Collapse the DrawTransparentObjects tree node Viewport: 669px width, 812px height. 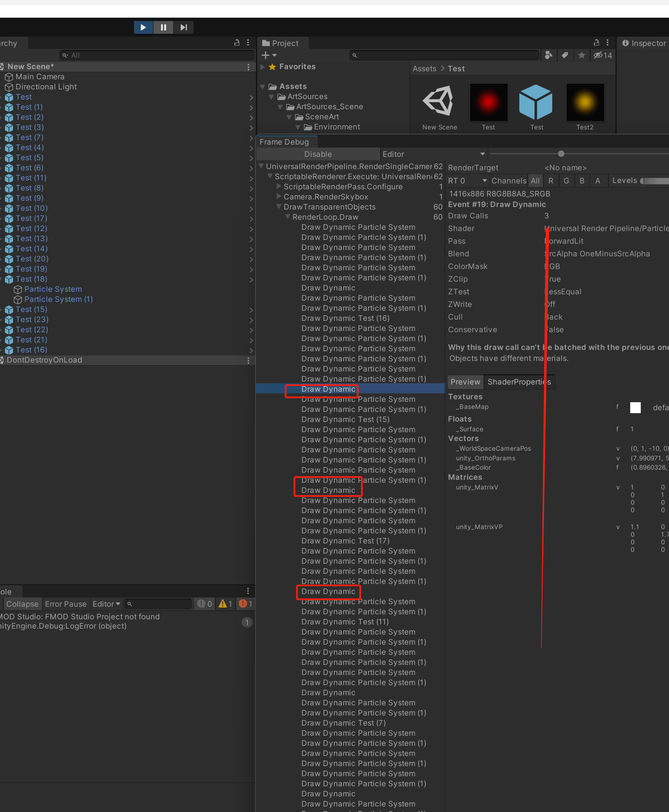[x=279, y=207]
